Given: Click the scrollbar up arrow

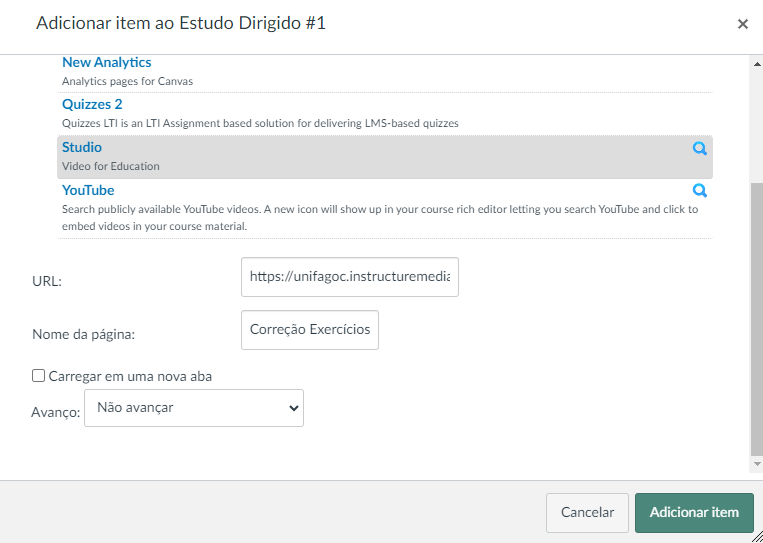Looking at the screenshot, I should pyautogui.click(x=755, y=63).
